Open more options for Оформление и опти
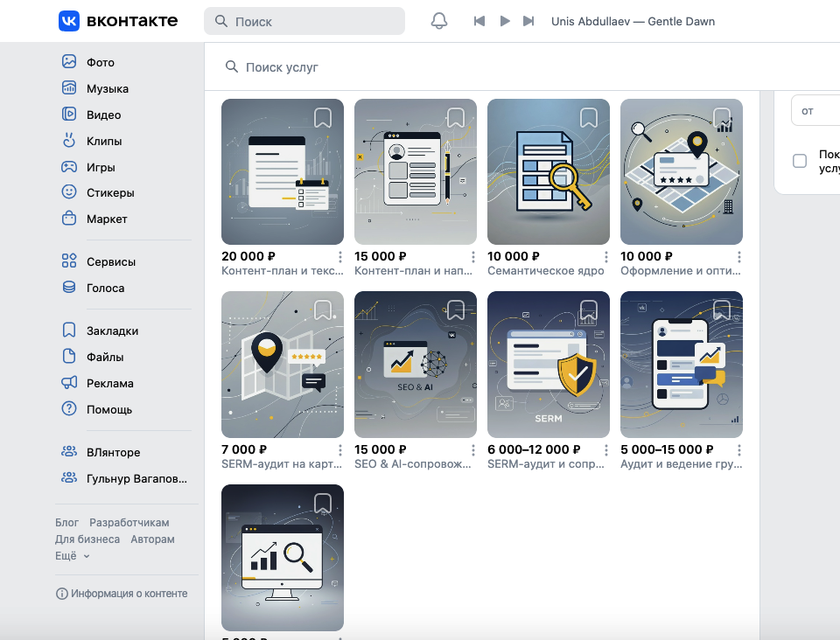The image size is (840, 640). 738,257
